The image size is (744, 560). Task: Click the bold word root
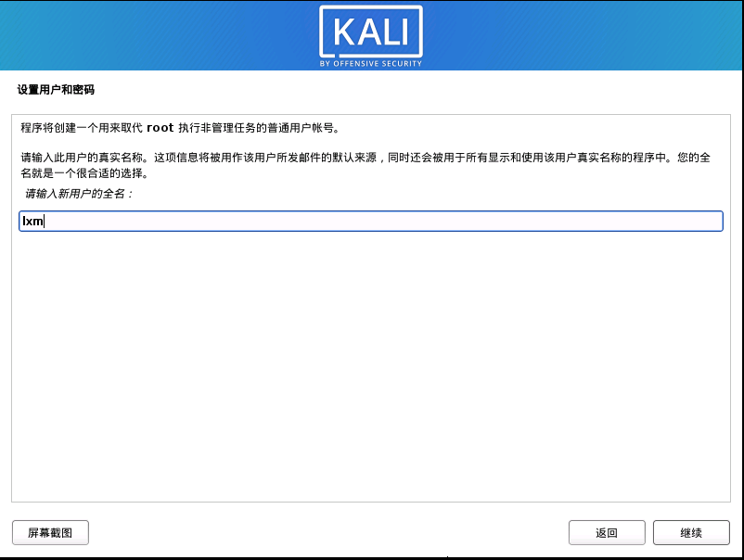(160, 128)
